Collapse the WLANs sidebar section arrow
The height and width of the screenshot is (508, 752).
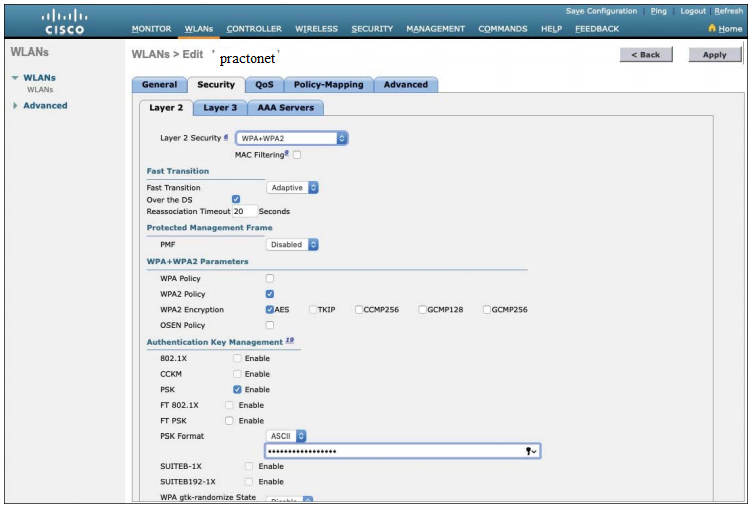click(15, 78)
